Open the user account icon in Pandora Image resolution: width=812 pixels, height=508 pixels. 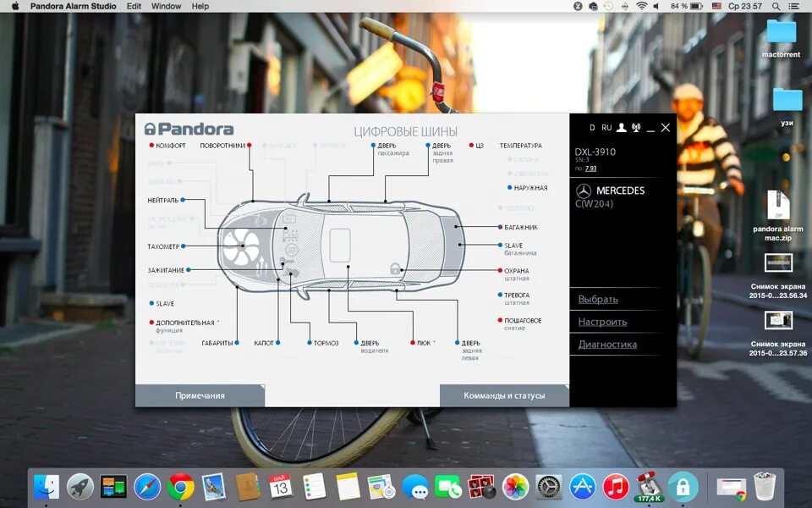coord(622,128)
